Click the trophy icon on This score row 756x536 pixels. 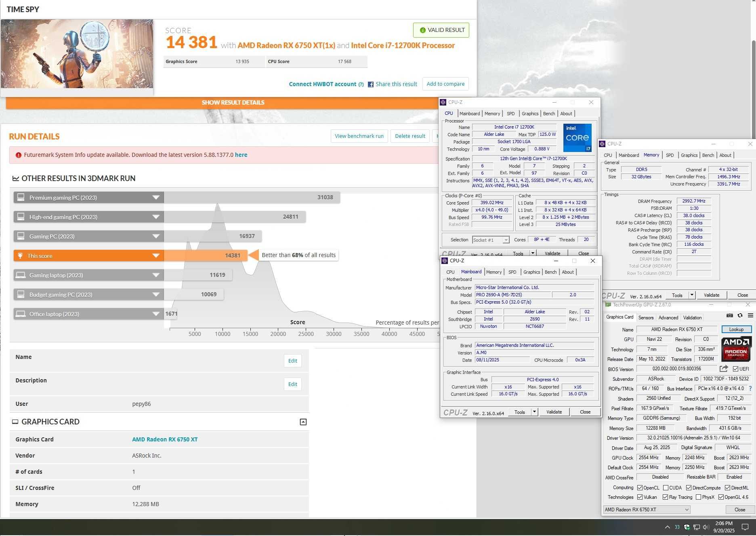[20, 255]
